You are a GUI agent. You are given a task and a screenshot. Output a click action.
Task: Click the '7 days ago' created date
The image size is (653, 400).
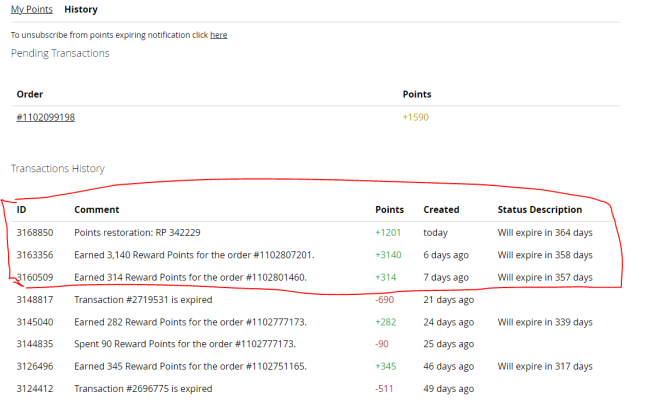pyautogui.click(x=446, y=277)
